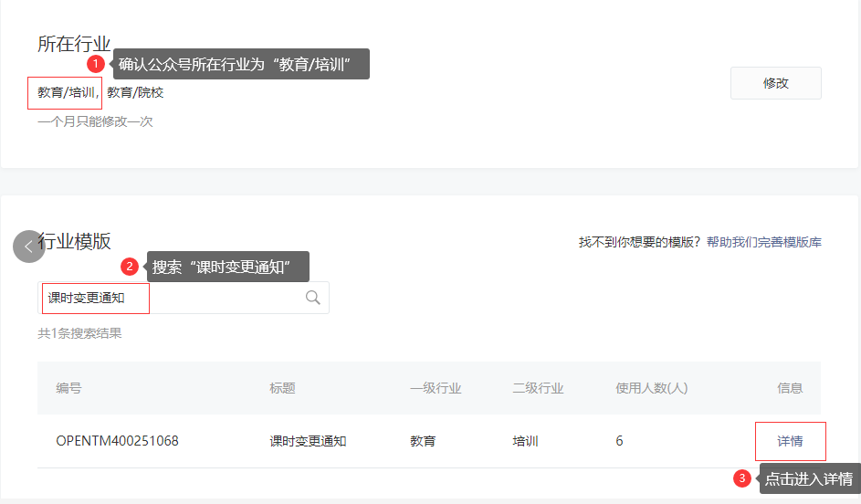
Task: Click red step badge number 1
Action: click(95, 64)
